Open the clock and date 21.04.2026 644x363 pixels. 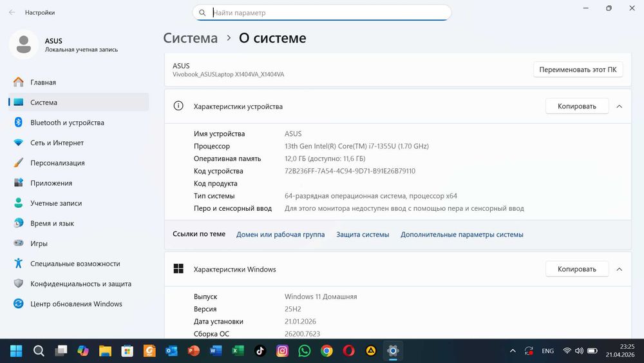coord(620,351)
